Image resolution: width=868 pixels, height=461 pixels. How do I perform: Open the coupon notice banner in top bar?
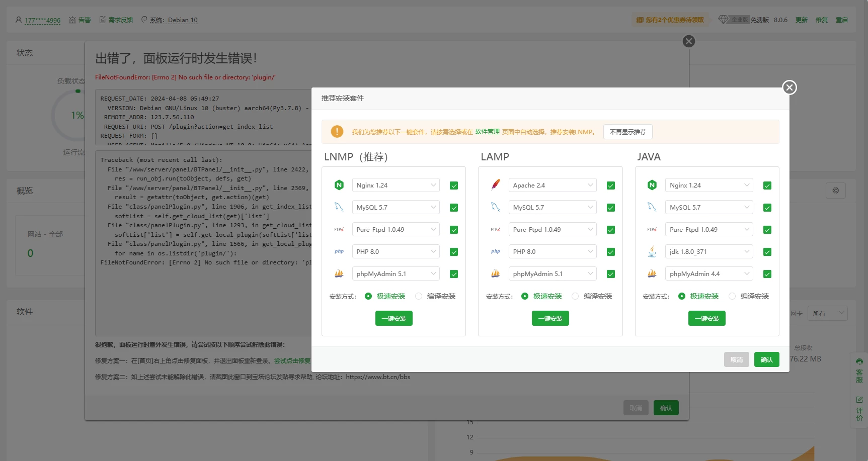point(670,20)
